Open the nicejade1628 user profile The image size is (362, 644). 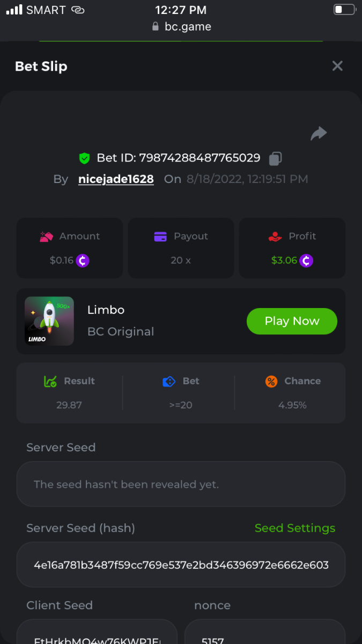coord(116,179)
